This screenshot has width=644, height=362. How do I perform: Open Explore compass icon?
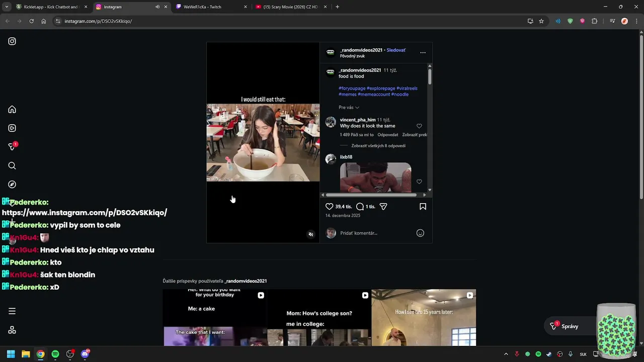[x=12, y=185]
